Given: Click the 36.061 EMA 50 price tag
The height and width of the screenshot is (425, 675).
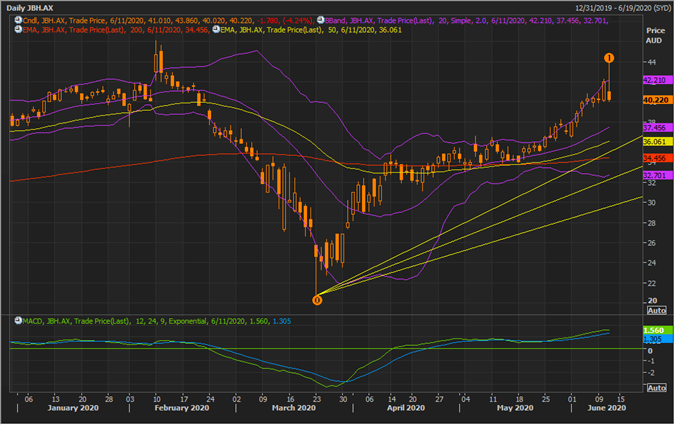Looking at the screenshot, I should 657,142.
